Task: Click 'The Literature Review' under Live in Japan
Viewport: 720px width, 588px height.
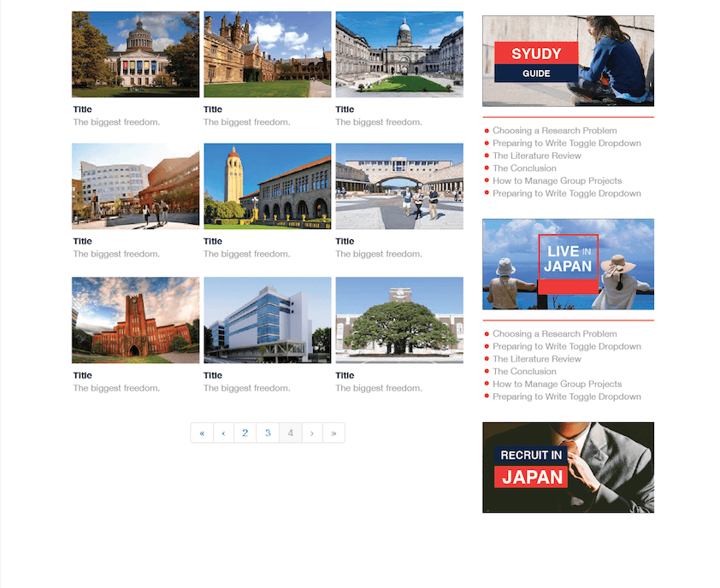Action: pos(537,359)
